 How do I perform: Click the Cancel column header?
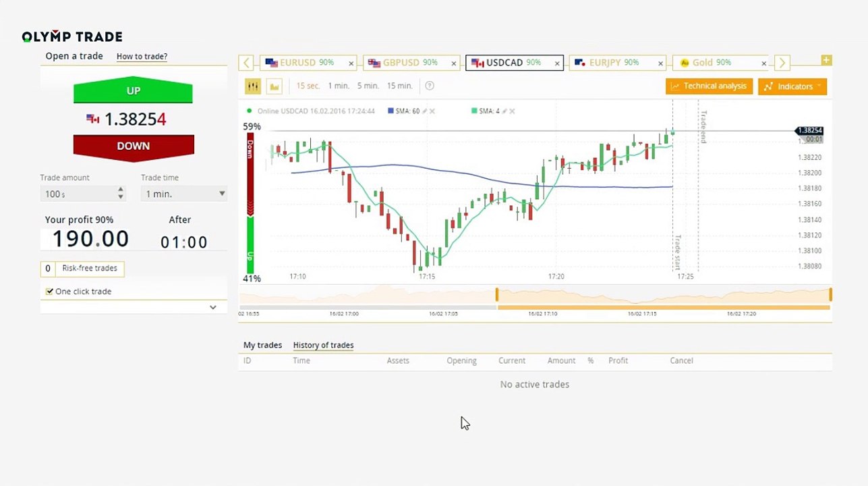point(681,360)
